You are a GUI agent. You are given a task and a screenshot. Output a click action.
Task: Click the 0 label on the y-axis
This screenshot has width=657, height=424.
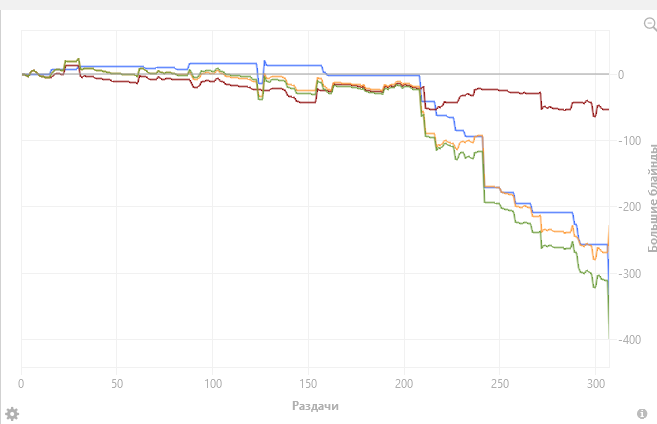coord(621,75)
